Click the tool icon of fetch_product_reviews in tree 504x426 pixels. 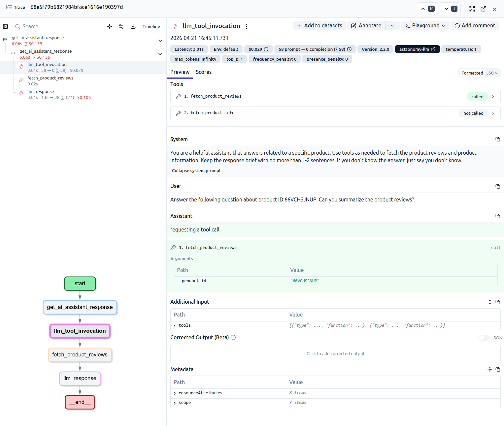pos(21,80)
